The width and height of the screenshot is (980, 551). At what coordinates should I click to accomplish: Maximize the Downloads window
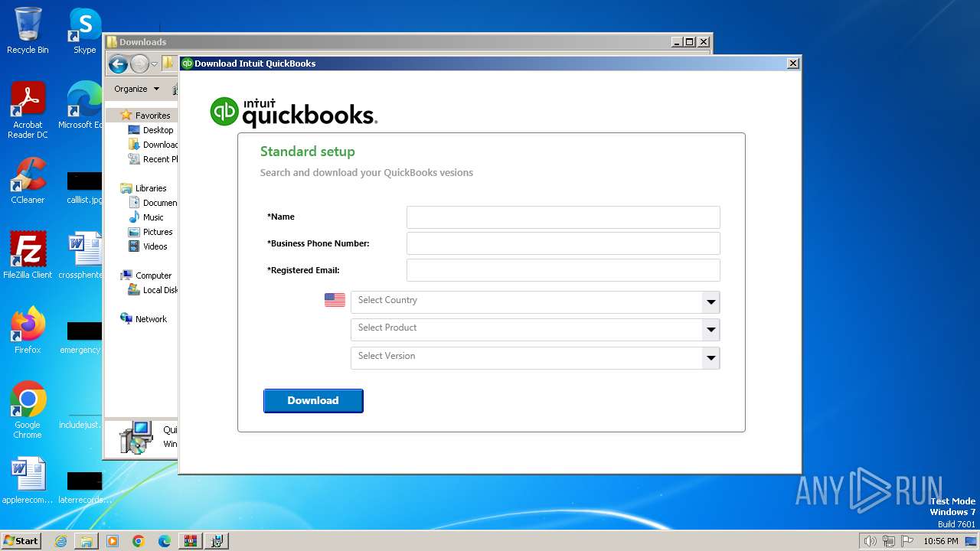coord(689,42)
